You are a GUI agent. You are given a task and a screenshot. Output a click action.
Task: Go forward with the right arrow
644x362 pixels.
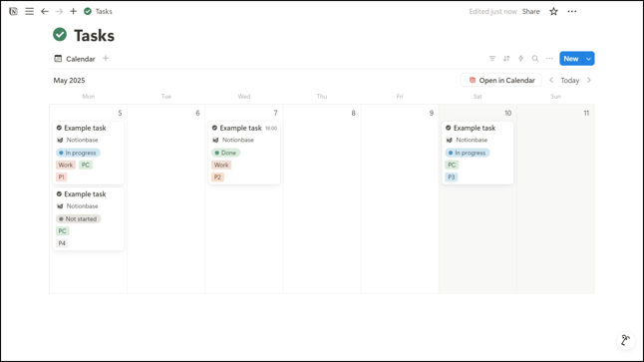(x=59, y=12)
